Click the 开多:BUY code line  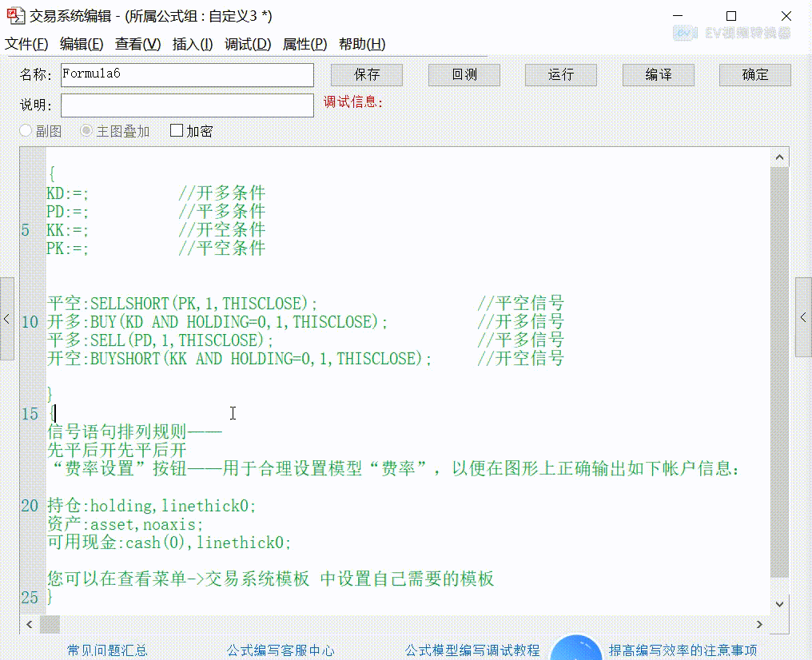pos(305,322)
